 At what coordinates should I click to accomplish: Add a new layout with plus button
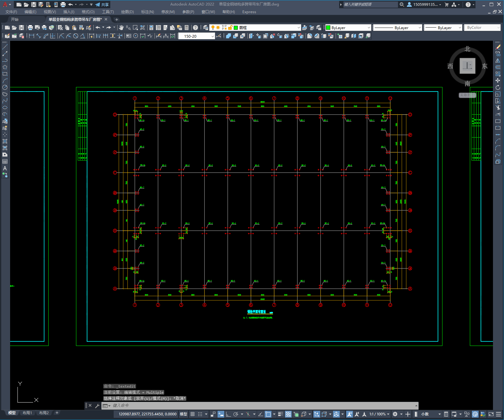tap(57, 413)
